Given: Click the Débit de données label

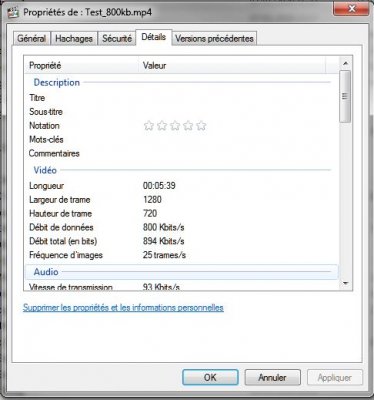Looking at the screenshot, I should point(61,227).
